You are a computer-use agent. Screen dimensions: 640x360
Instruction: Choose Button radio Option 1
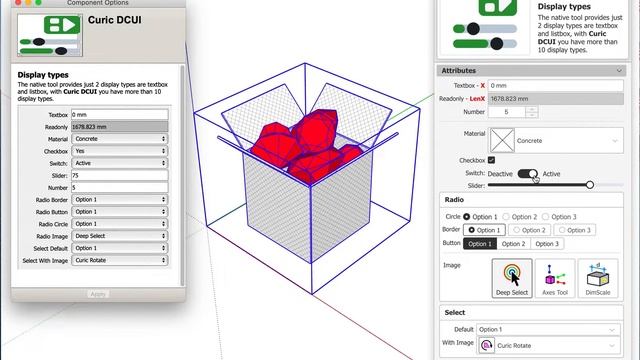click(480, 244)
